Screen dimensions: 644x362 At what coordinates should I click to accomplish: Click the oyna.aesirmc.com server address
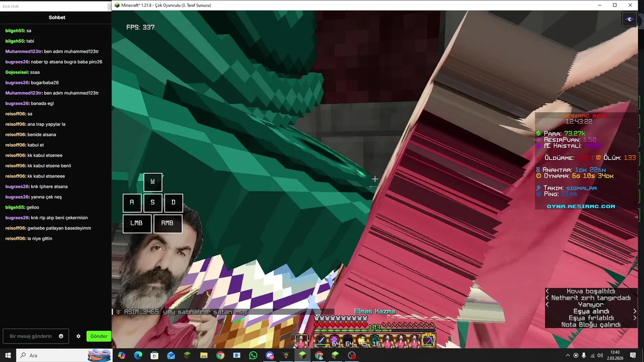(581, 206)
